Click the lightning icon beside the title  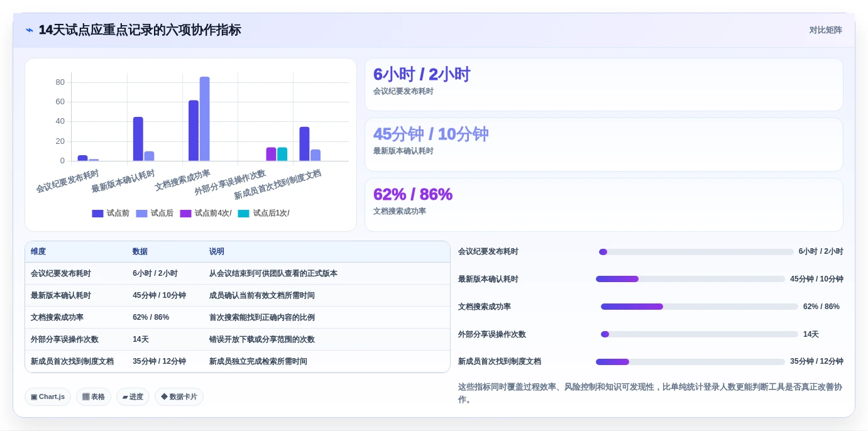click(x=30, y=30)
